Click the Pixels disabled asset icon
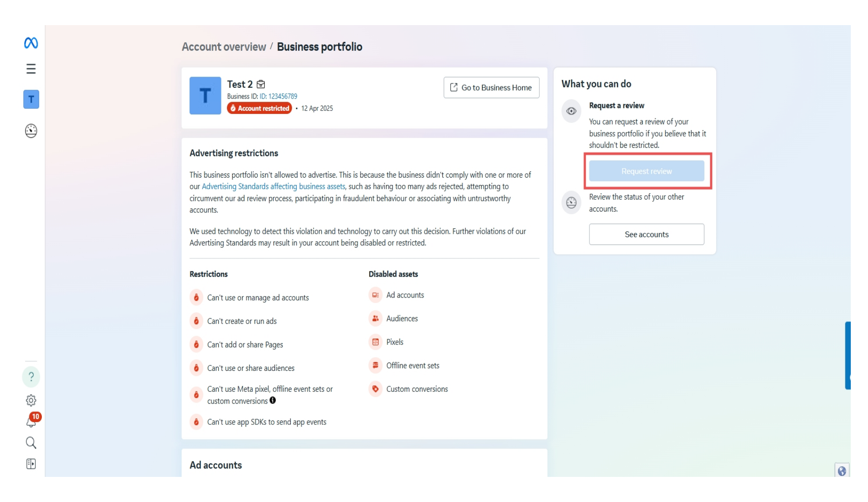The width and height of the screenshot is (868, 502). pyautogui.click(x=375, y=342)
